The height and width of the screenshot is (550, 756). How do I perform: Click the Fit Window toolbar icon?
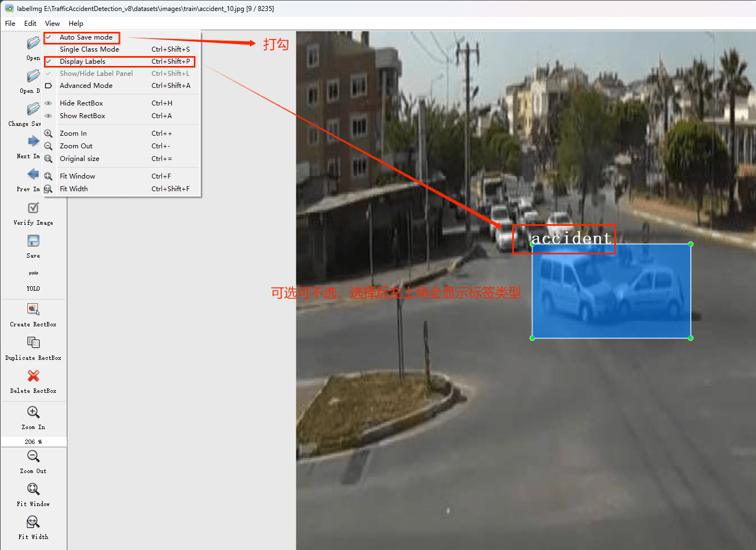[33, 489]
